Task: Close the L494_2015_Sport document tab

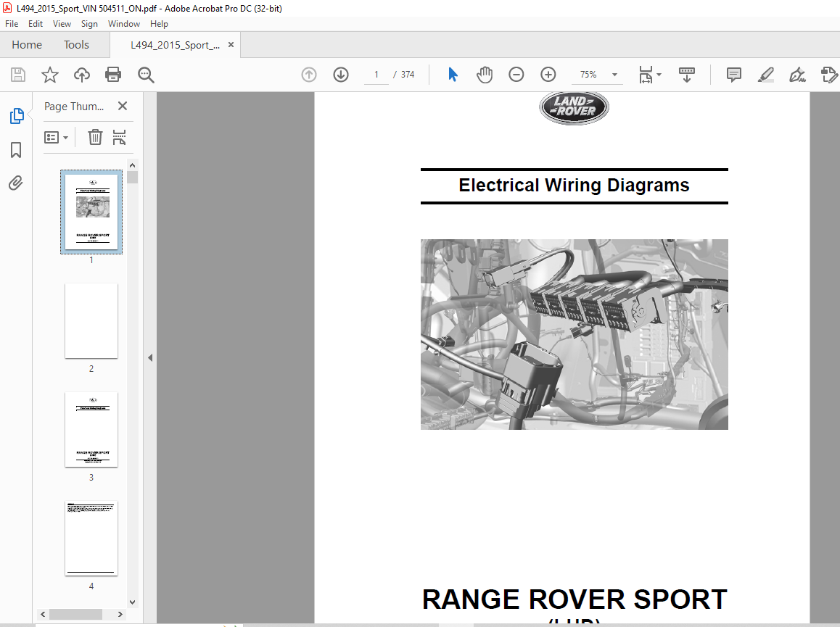Action: (x=231, y=45)
